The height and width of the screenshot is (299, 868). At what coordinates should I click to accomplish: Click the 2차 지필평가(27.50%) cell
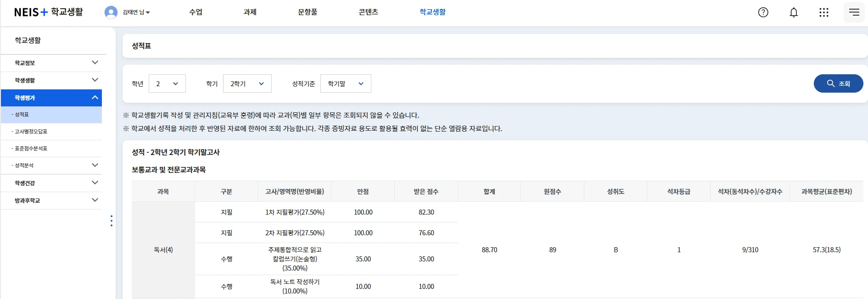pyautogui.click(x=295, y=233)
